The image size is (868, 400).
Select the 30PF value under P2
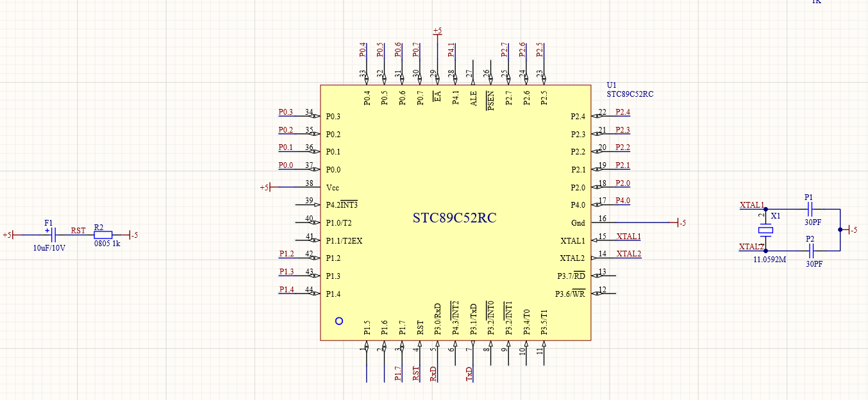(814, 263)
